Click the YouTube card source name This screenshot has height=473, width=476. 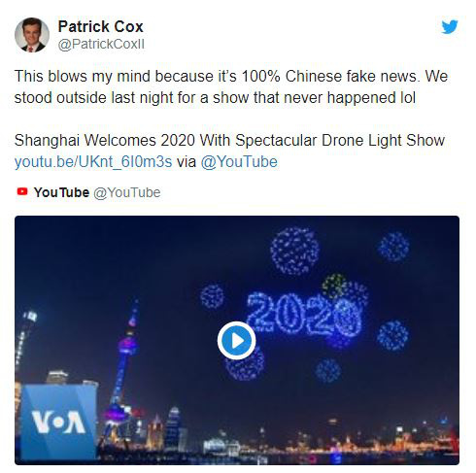click(x=61, y=192)
